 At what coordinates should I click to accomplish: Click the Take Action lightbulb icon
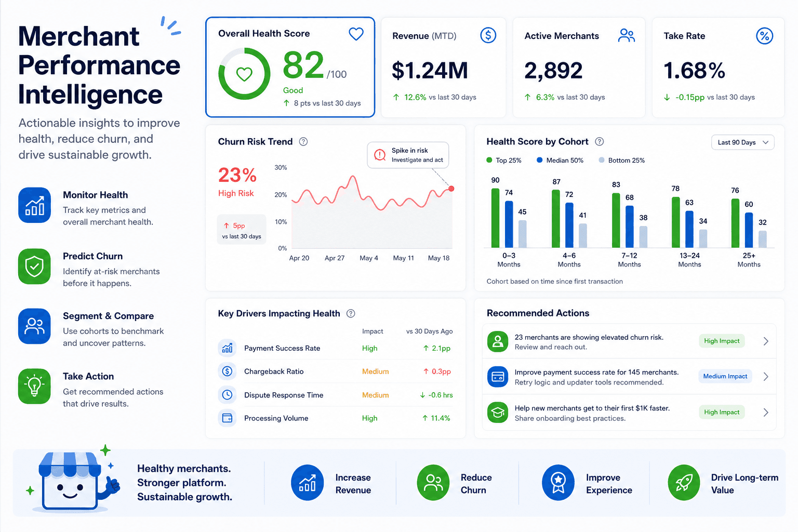(34, 386)
